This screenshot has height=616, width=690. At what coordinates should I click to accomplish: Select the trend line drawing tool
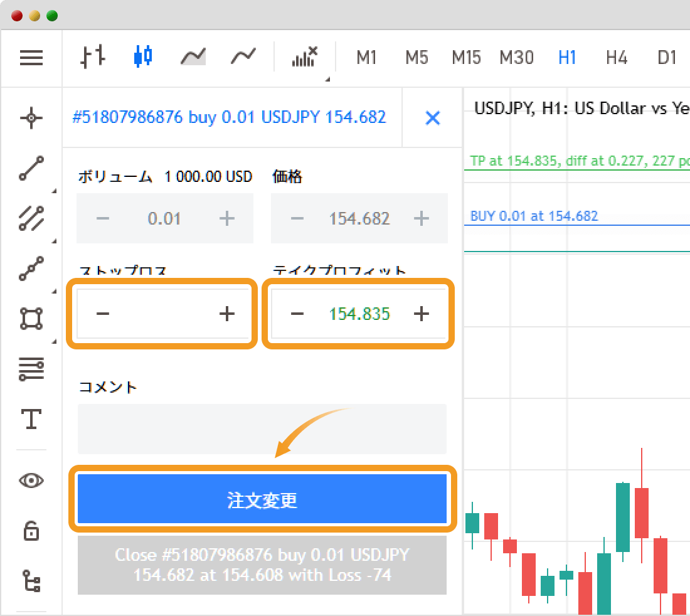pos(31,168)
